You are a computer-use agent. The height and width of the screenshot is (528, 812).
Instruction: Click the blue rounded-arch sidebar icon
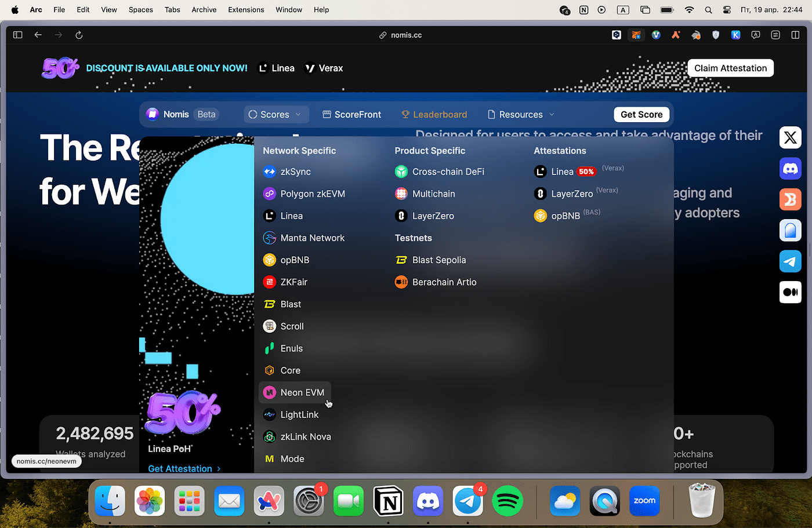(790, 231)
